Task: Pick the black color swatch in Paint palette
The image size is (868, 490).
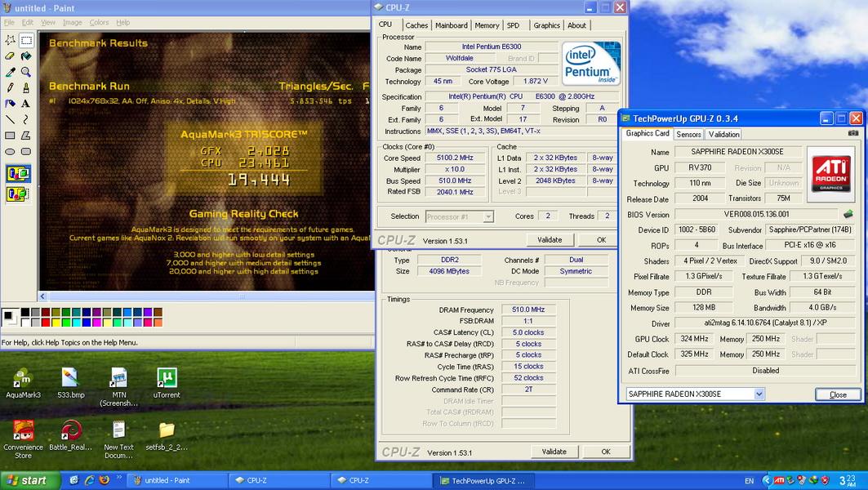Action: click(x=25, y=313)
